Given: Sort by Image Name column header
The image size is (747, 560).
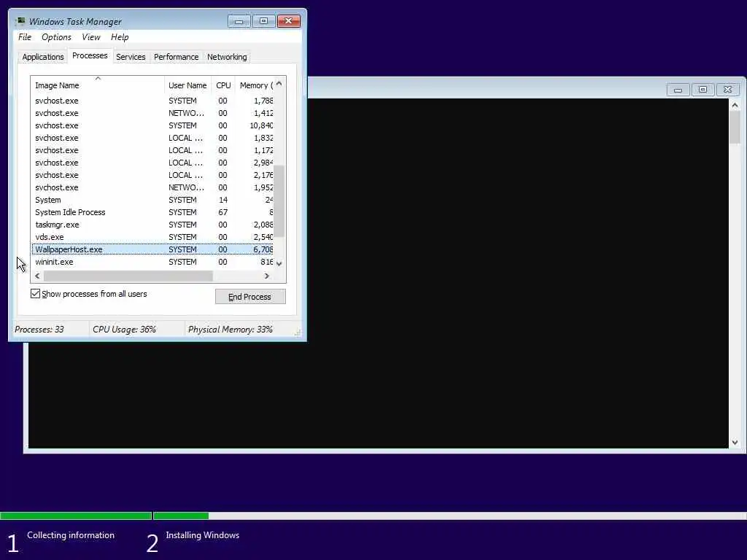Looking at the screenshot, I should 98,85.
